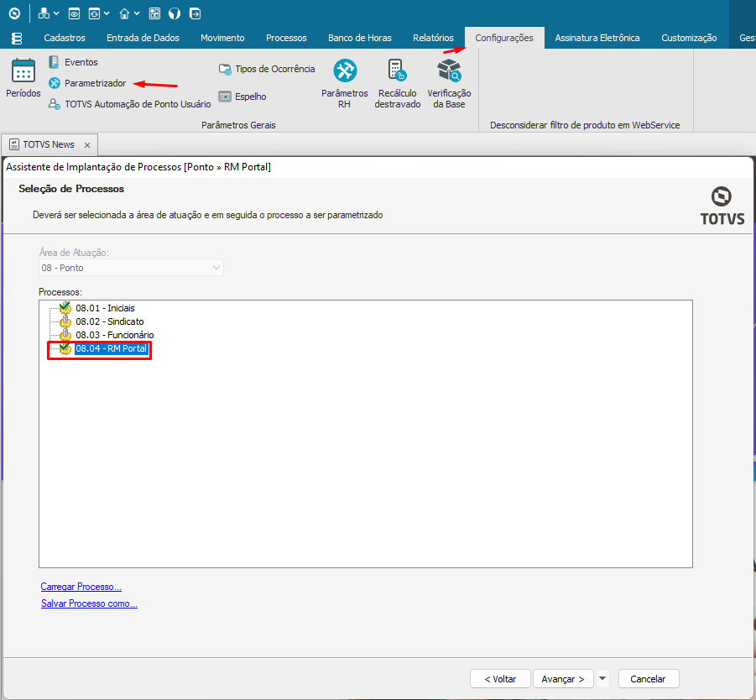The image size is (756, 700).
Task: Click the Salvar Processo como link
Action: [89, 603]
